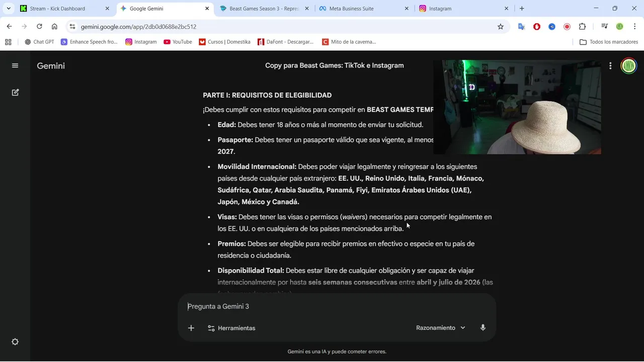
Task: Click the 'Copy para Beast Games' conversation title
Action: click(x=335, y=65)
